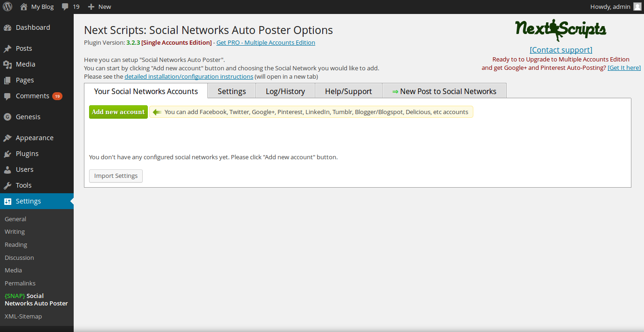Open Permalinks settings submenu item

[20, 283]
